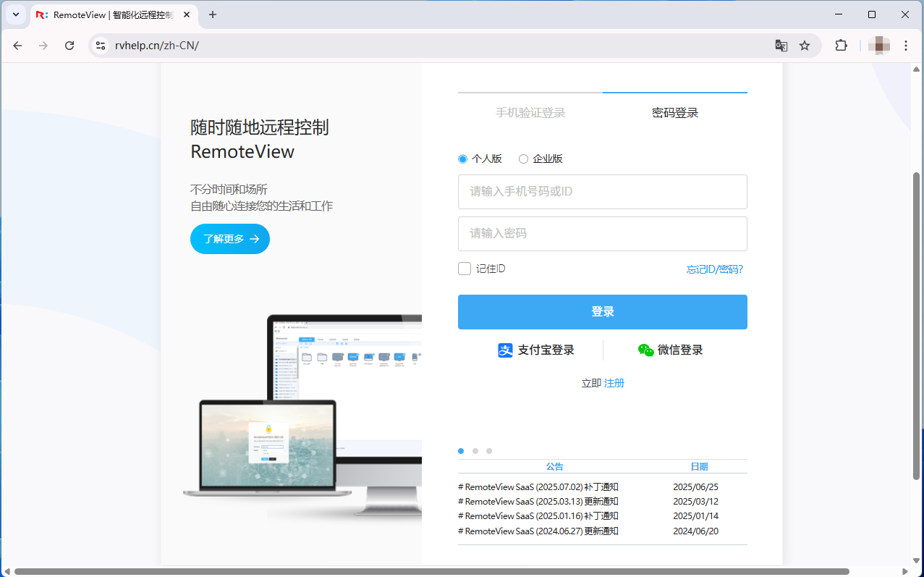Check the 记住ID checkbox
This screenshot has width=924, height=577.
(465, 269)
